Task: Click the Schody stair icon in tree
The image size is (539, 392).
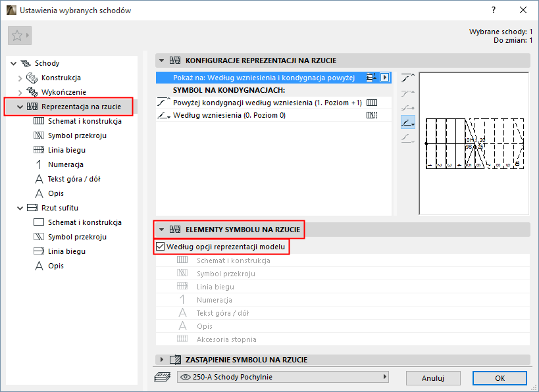Action: (x=26, y=63)
